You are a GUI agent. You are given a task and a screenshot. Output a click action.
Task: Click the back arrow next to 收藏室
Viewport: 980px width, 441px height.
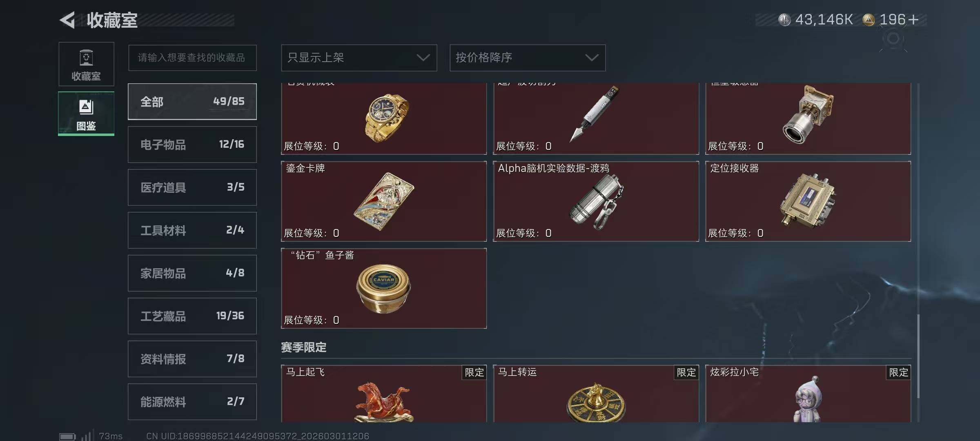click(x=67, y=20)
